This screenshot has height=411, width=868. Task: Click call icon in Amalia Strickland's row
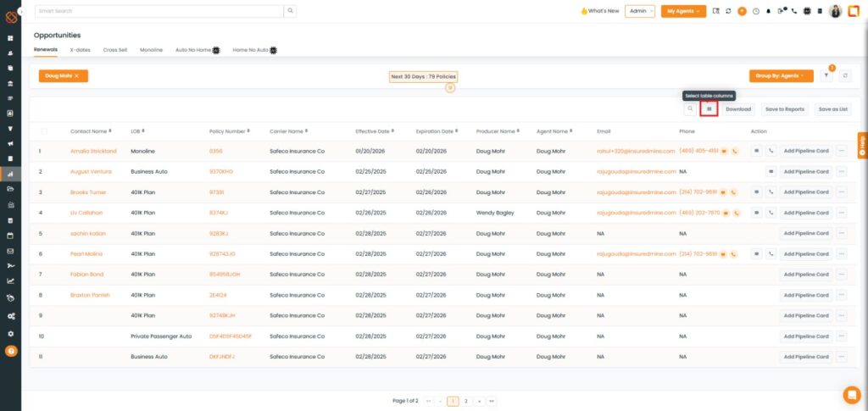[x=771, y=151]
